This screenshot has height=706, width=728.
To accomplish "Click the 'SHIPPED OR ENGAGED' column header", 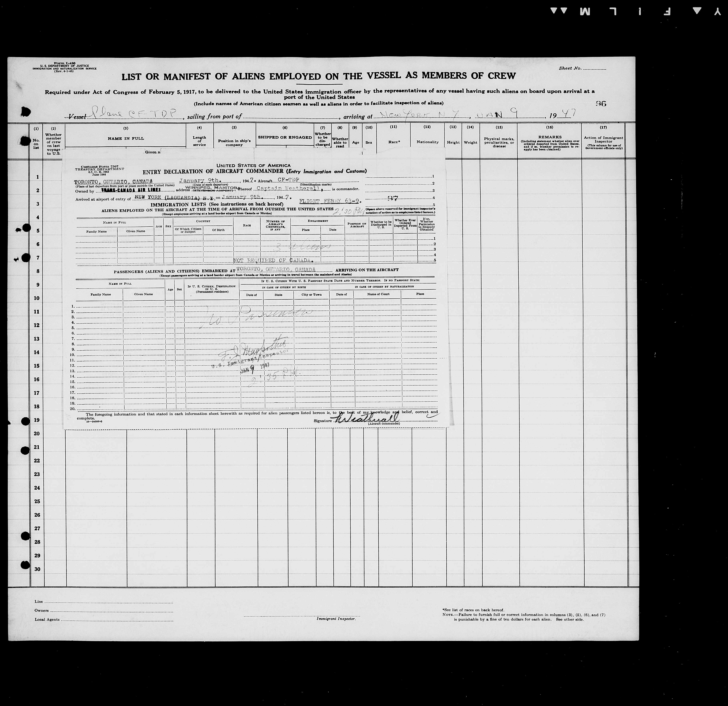I will click(285, 137).
